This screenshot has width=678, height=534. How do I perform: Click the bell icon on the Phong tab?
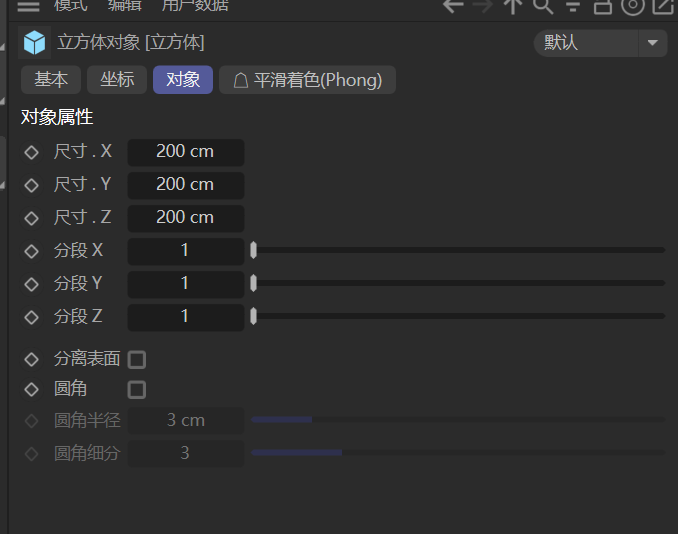tap(241, 80)
